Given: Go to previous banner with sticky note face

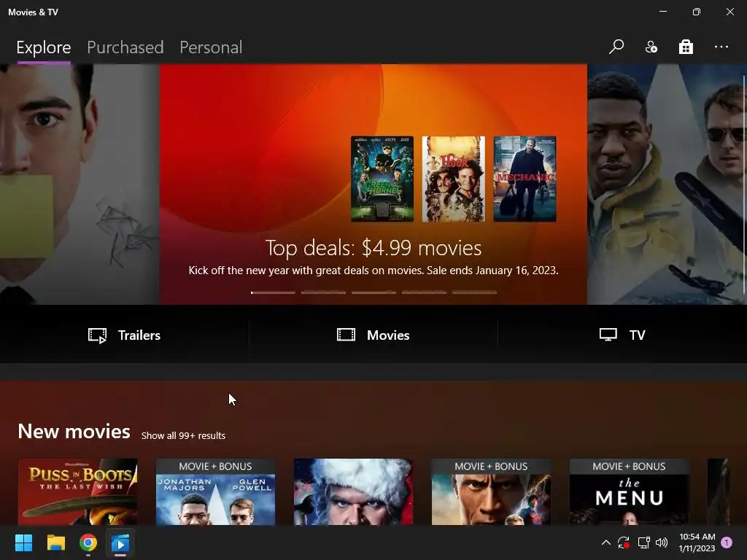Looking at the screenshot, I should (79, 184).
